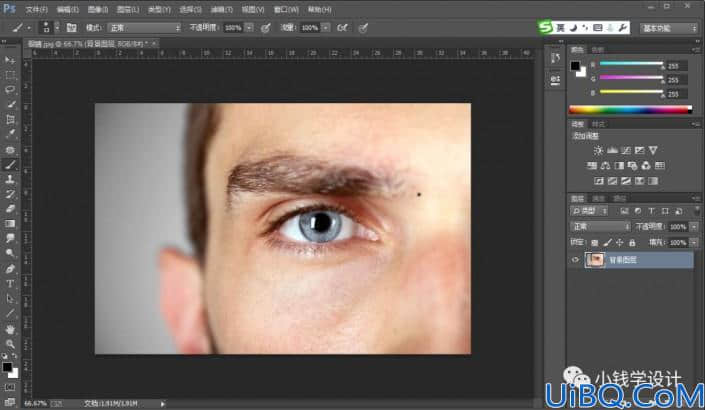
Task: Toggle pixel layer filter in Layers panel
Action: pos(624,211)
